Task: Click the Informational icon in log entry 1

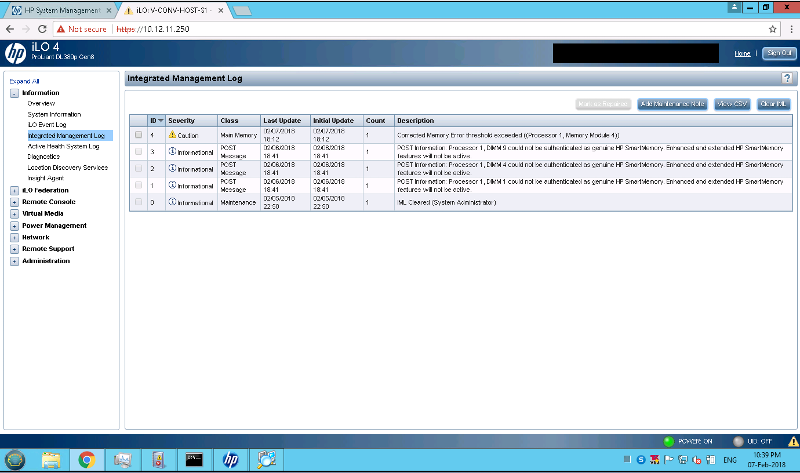Action: [172, 185]
